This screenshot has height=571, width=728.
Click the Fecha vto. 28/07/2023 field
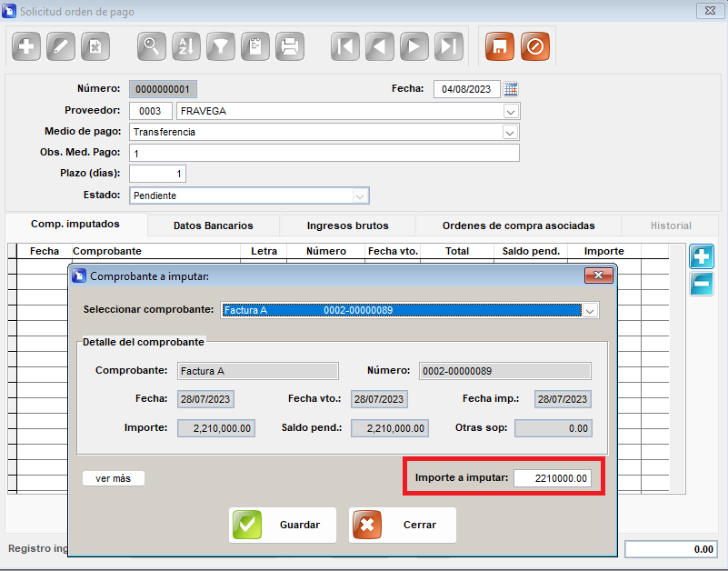(x=379, y=399)
